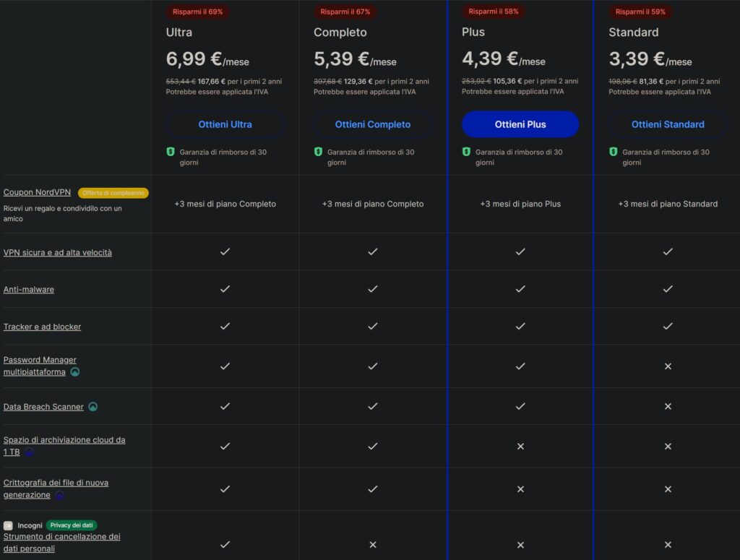Get the plan with Ottieni Plus
The image size is (740, 560).
(520, 124)
